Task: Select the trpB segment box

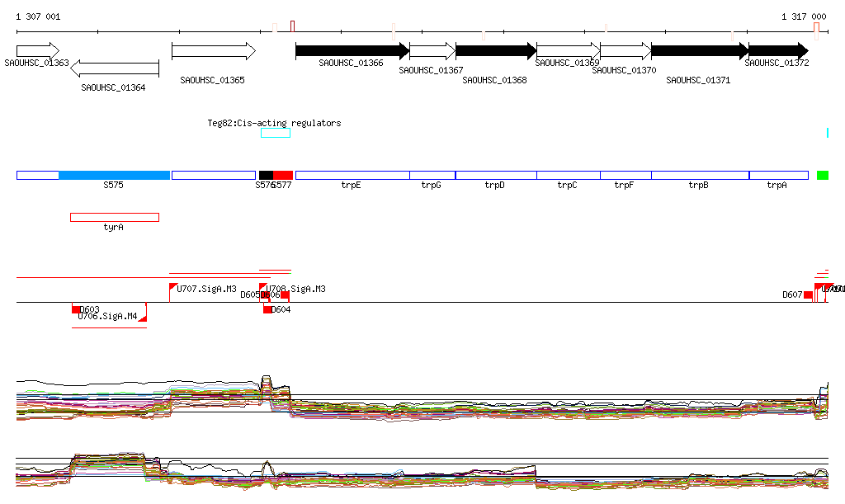Action: [x=700, y=175]
